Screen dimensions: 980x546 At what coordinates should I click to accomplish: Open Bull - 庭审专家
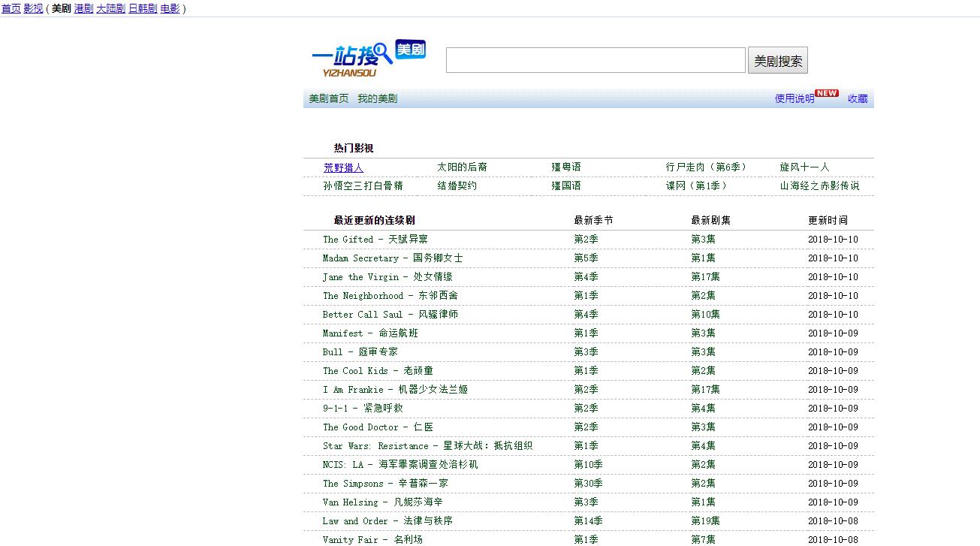[360, 352]
